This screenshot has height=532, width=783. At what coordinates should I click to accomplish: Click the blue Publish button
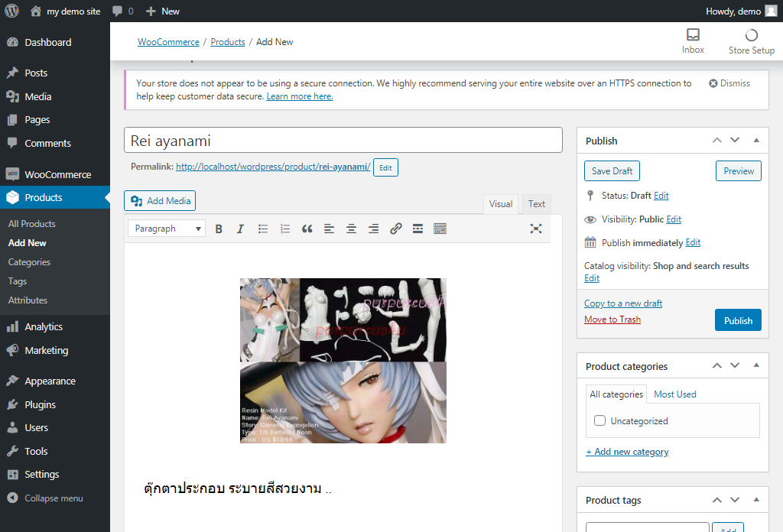[738, 320]
